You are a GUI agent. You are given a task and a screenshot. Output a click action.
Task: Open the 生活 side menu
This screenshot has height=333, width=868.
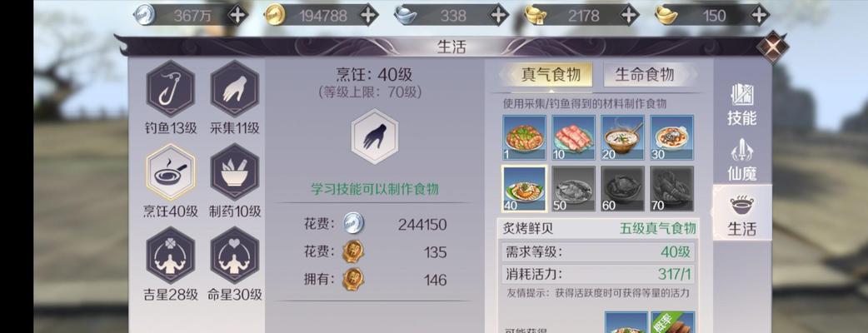tap(741, 215)
